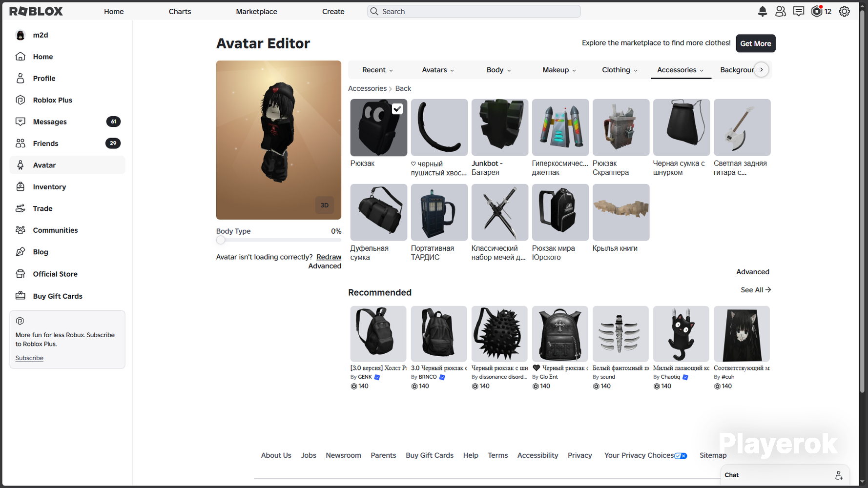The width and height of the screenshot is (868, 488).
Task: Open the climbing black cat recommendation
Action: (x=681, y=334)
